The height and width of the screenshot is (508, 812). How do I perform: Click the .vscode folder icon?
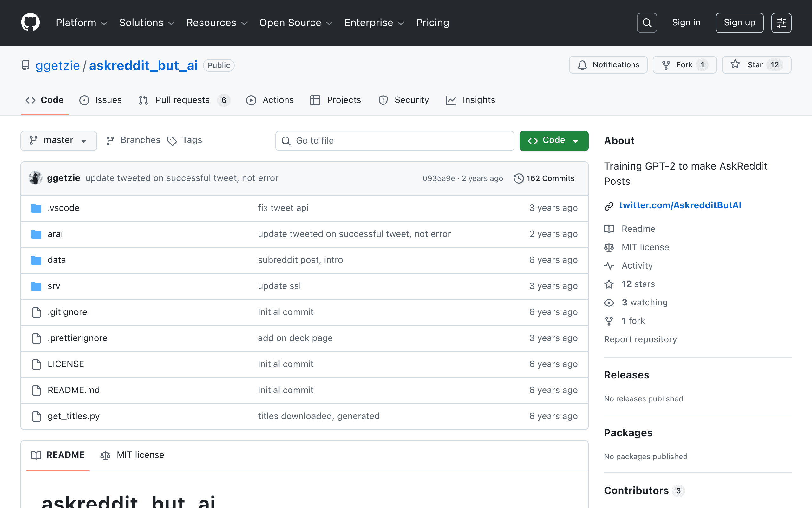coord(36,208)
